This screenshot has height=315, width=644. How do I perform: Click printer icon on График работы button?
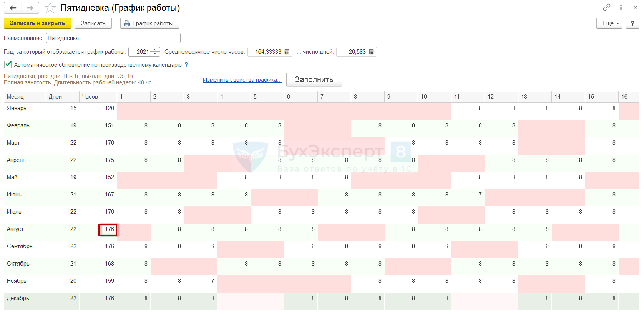pyautogui.click(x=127, y=23)
